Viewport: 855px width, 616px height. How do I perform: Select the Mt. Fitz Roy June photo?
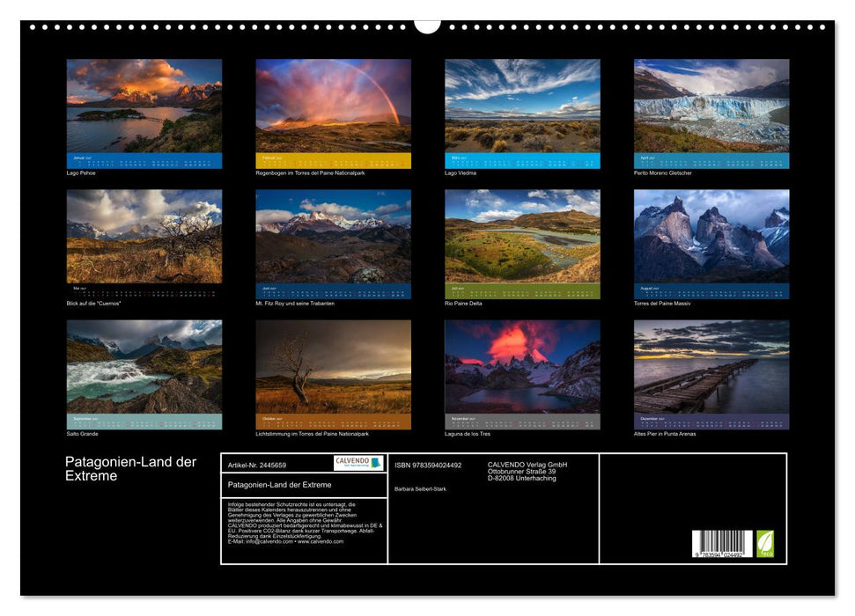pos(333,236)
